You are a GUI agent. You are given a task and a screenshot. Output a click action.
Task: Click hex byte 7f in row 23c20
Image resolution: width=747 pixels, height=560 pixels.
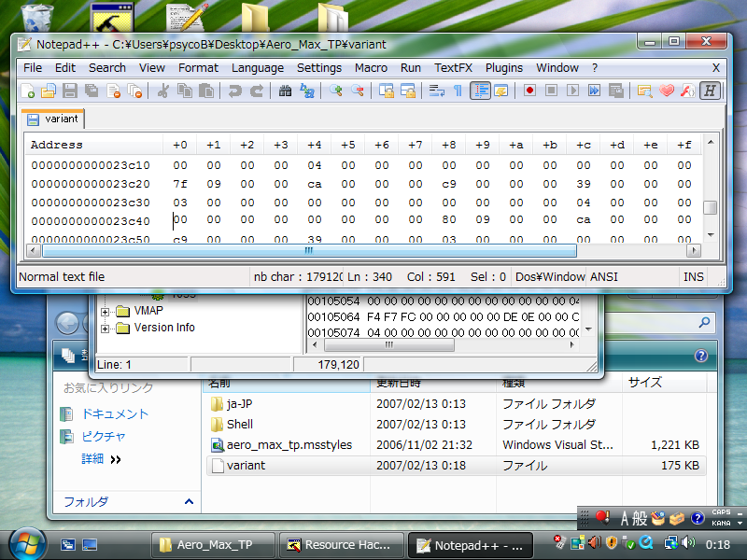[180, 184]
